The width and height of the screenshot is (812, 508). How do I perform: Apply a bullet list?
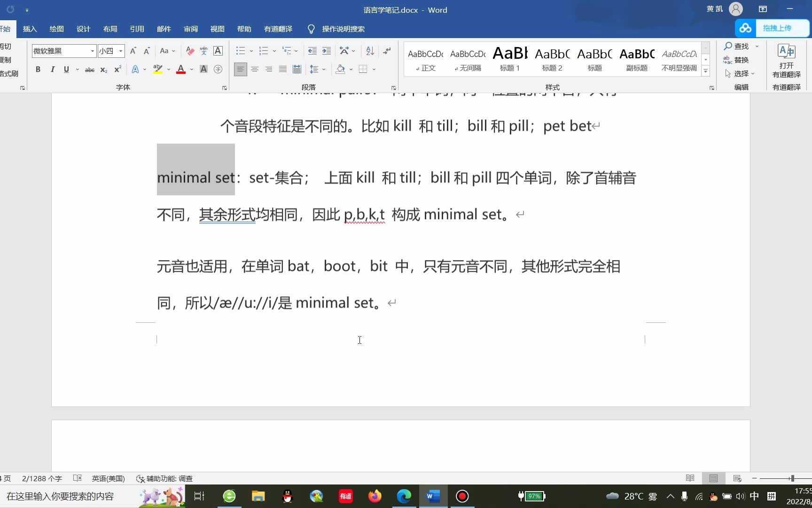[240, 51]
